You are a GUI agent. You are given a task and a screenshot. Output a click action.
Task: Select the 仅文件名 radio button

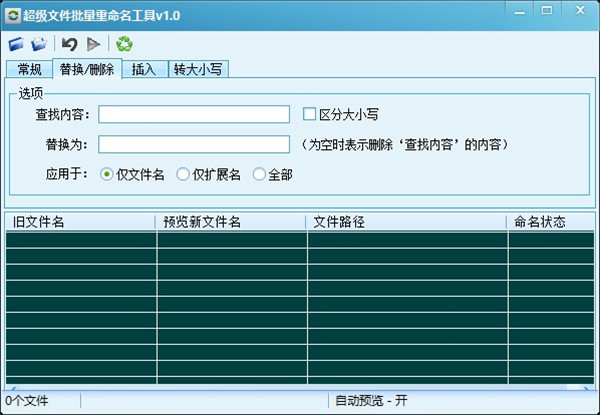click(106, 174)
